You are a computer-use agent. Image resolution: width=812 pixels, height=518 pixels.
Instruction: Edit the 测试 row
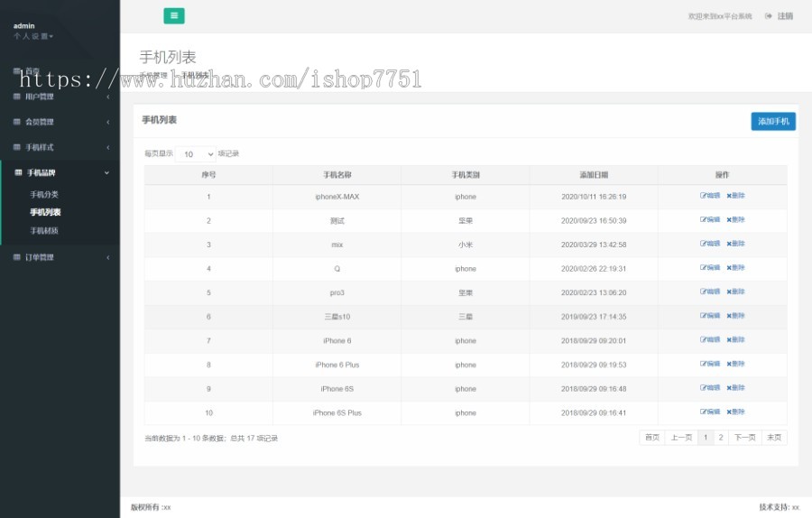pyautogui.click(x=710, y=219)
